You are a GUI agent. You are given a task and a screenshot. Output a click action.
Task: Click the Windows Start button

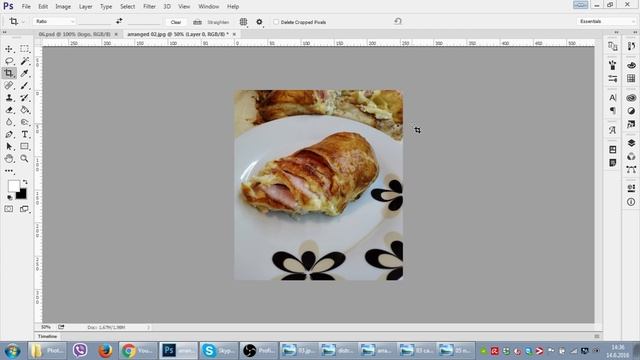12,351
